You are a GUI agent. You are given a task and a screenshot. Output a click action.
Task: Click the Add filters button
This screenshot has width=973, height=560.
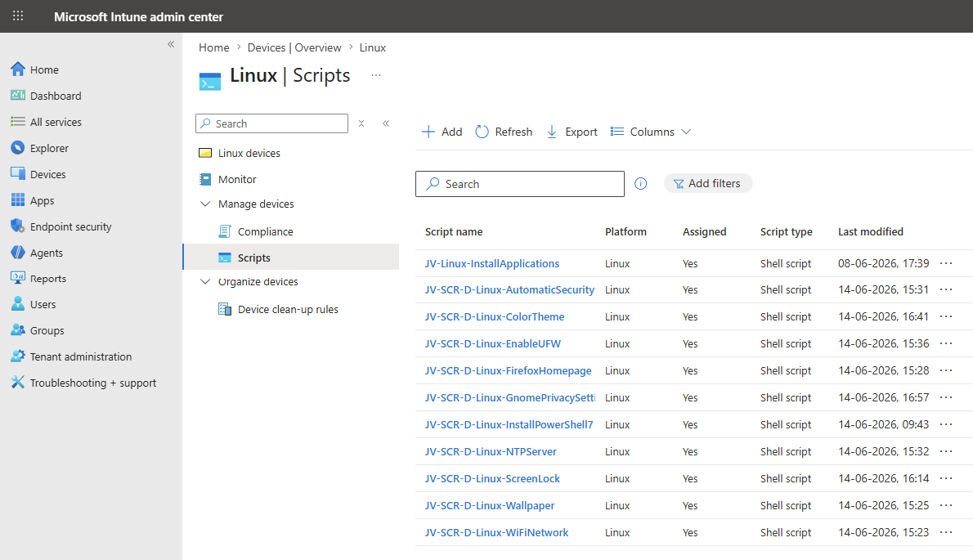point(708,183)
